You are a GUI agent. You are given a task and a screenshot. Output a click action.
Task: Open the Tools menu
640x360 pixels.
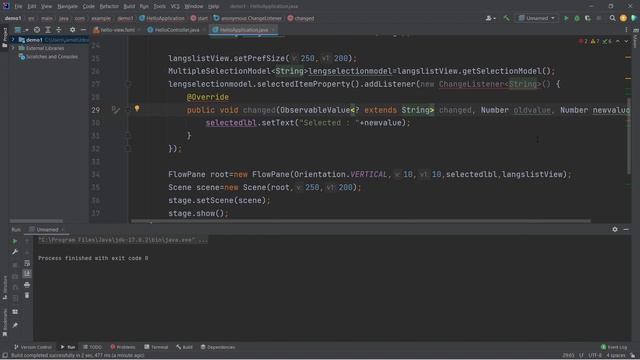point(160,7)
